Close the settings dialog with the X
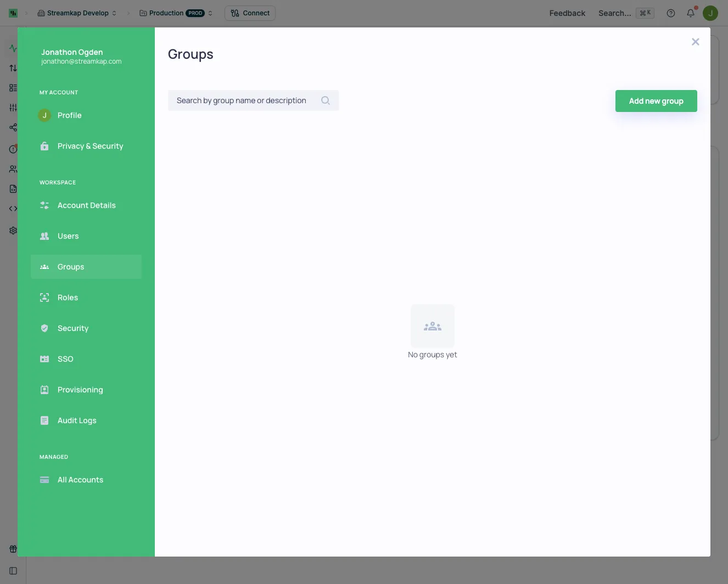Viewport: 728px width, 584px height. click(x=696, y=42)
